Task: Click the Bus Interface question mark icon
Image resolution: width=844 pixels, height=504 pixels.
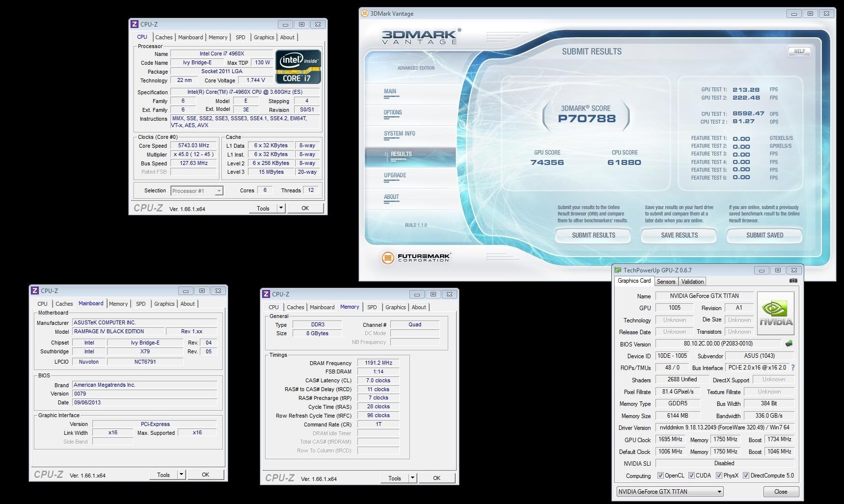Action: click(792, 368)
